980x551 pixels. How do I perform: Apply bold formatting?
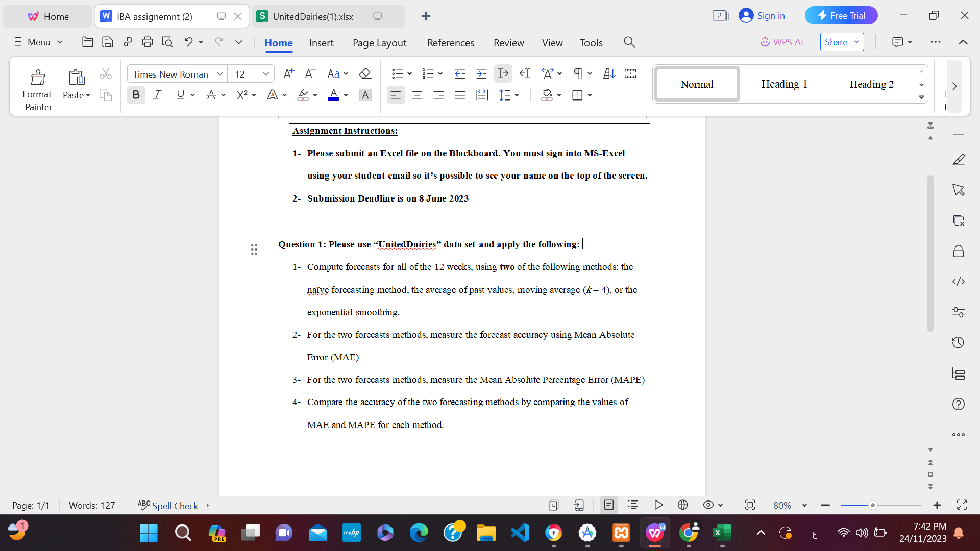pyautogui.click(x=136, y=94)
